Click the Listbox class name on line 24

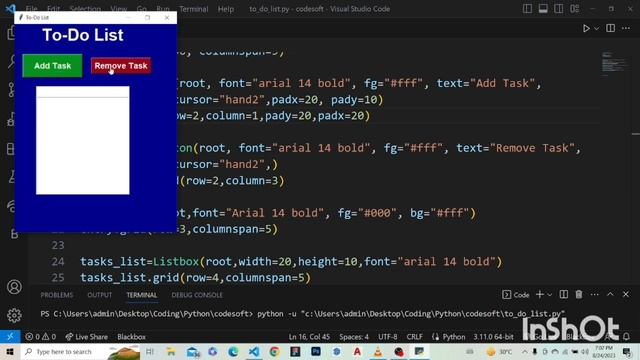pos(176,262)
